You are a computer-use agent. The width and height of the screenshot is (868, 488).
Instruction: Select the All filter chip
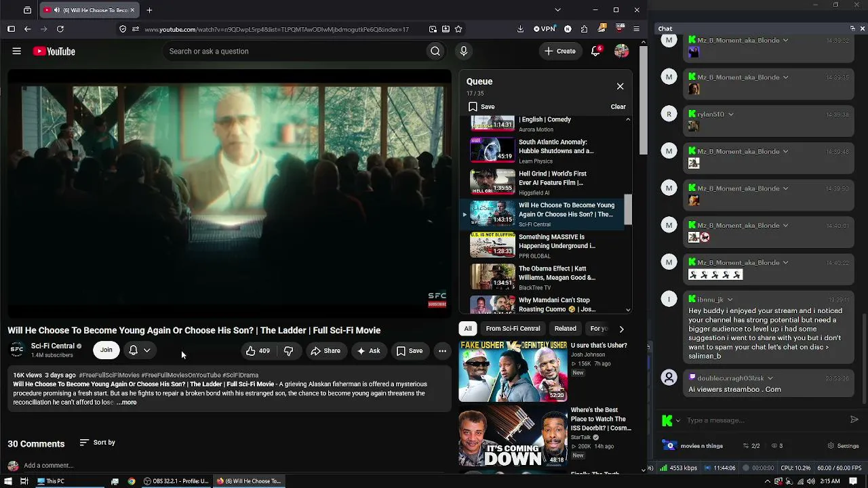click(x=468, y=329)
